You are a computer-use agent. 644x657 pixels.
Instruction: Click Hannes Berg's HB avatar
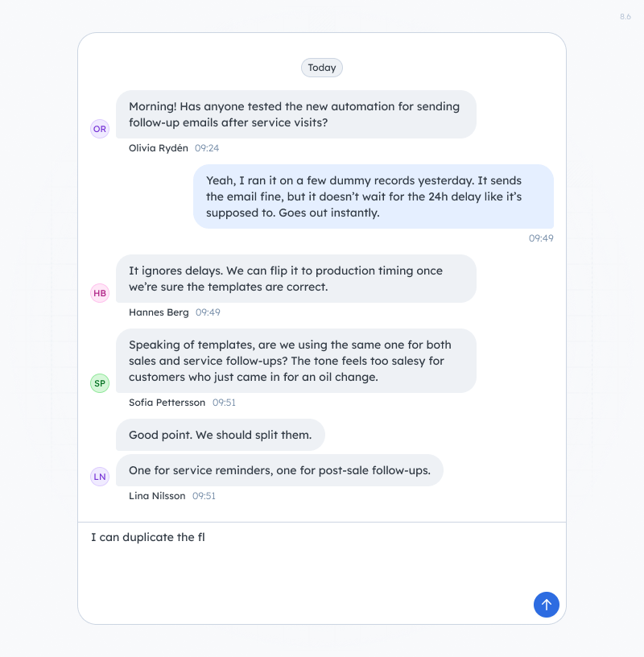[x=99, y=293]
